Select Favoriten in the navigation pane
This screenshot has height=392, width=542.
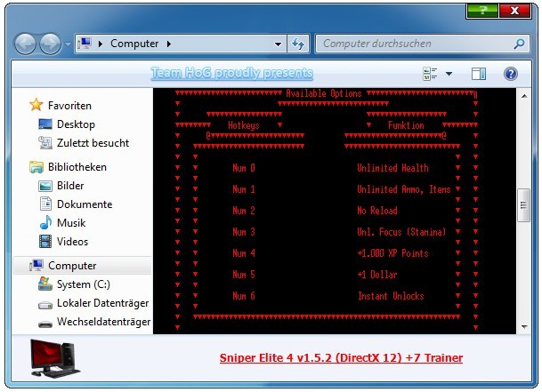(69, 106)
